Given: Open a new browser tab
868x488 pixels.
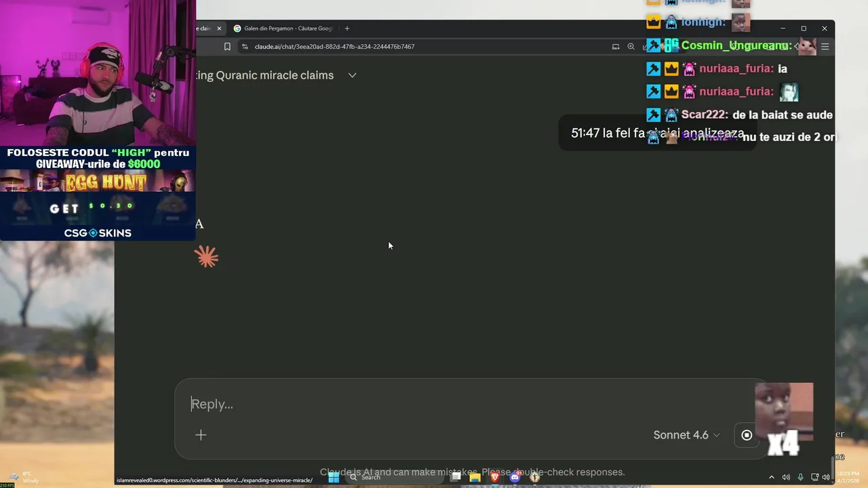Looking at the screenshot, I should [x=347, y=28].
